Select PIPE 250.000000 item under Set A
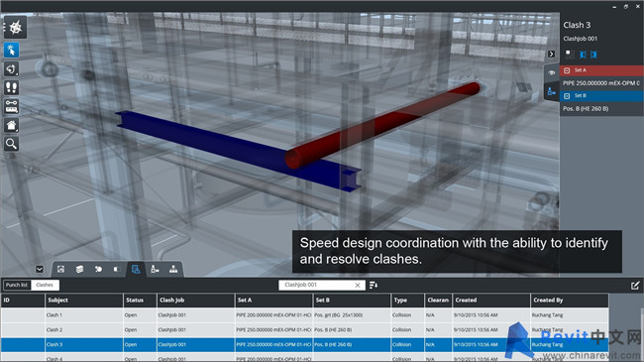The height and width of the screenshot is (362, 644). (x=601, y=83)
